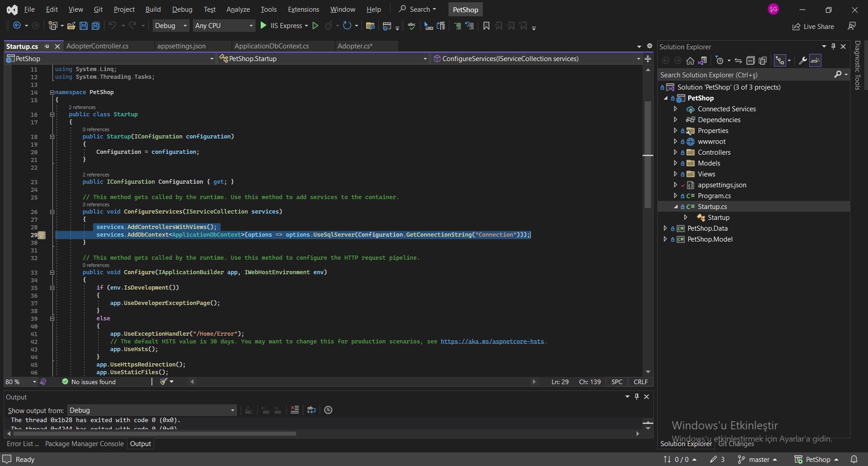The width and height of the screenshot is (868, 466).
Task: Open the Search box in title bar
Action: click(417, 9)
